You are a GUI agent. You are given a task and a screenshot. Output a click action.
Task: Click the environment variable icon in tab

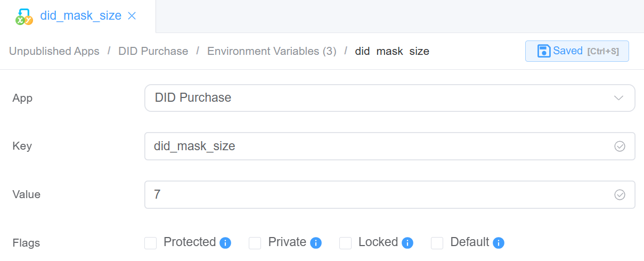click(x=24, y=17)
